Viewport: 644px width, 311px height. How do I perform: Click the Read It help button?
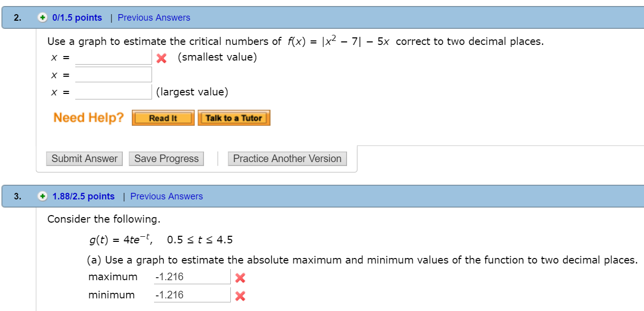(x=163, y=118)
